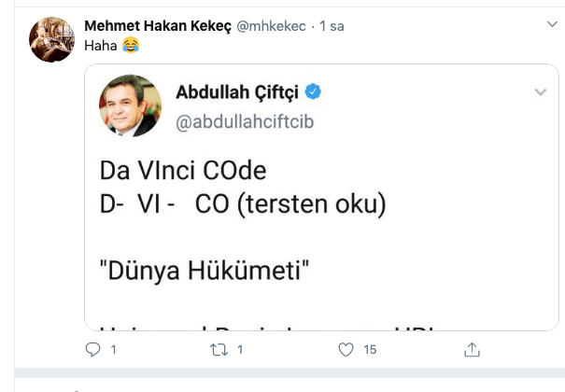The image size is (565, 392).
Task: Open Mehmet Hakan Kekeç profile picture
Action: [52, 39]
